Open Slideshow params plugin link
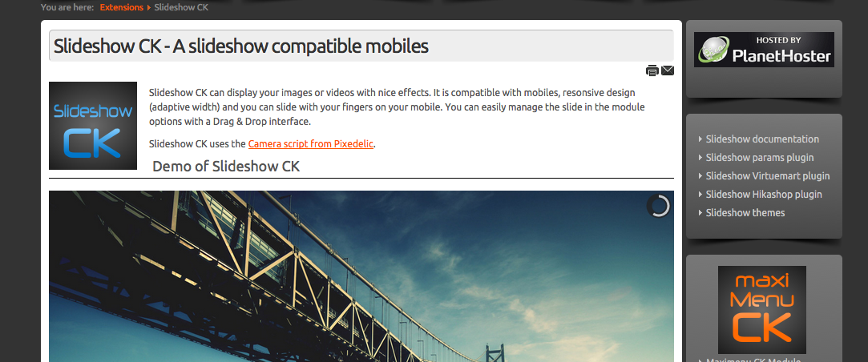This screenshot has width=868, height=362. click(x=760, y=157)
